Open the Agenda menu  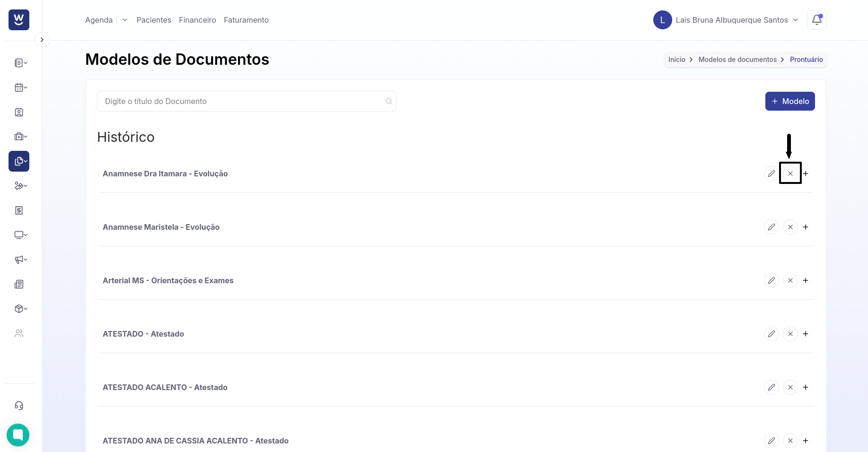point(99,20)
